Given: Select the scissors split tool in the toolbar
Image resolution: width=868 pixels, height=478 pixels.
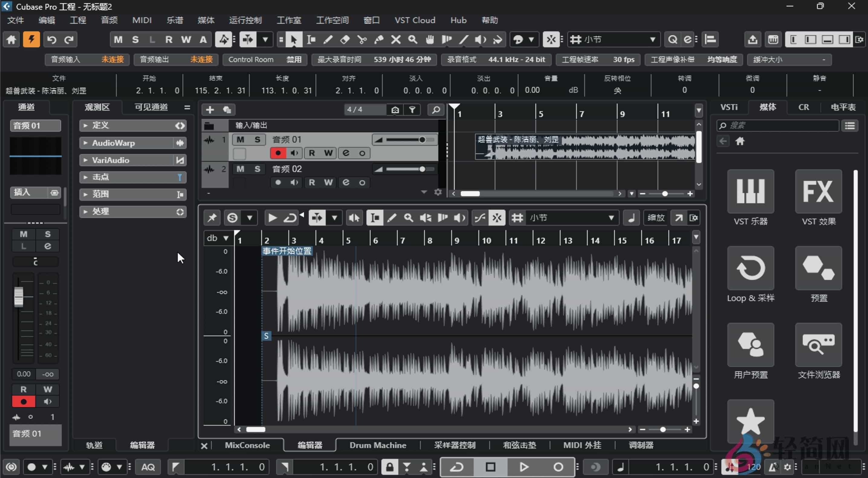Looking at the screenshot, I should 362,39.
